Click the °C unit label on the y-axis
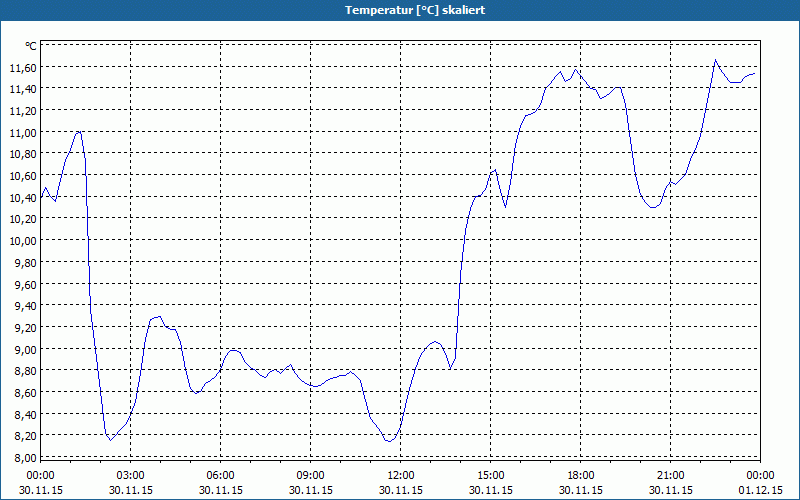 click(30, 46)
